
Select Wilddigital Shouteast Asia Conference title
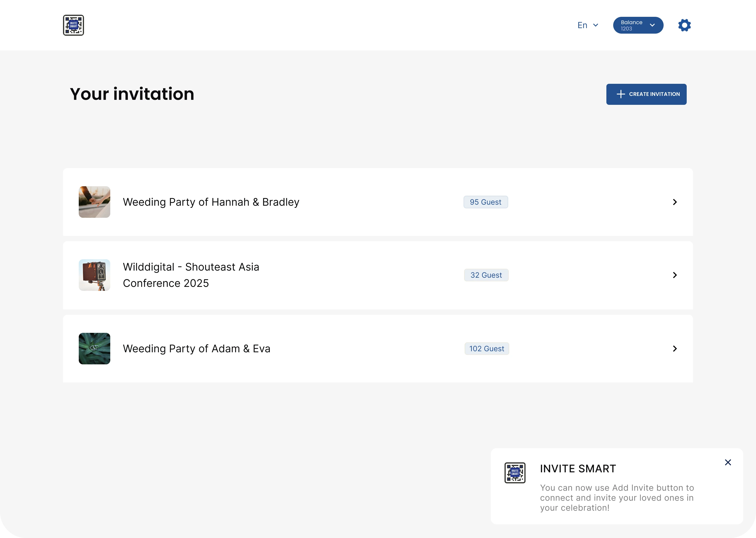click(191, 275)
